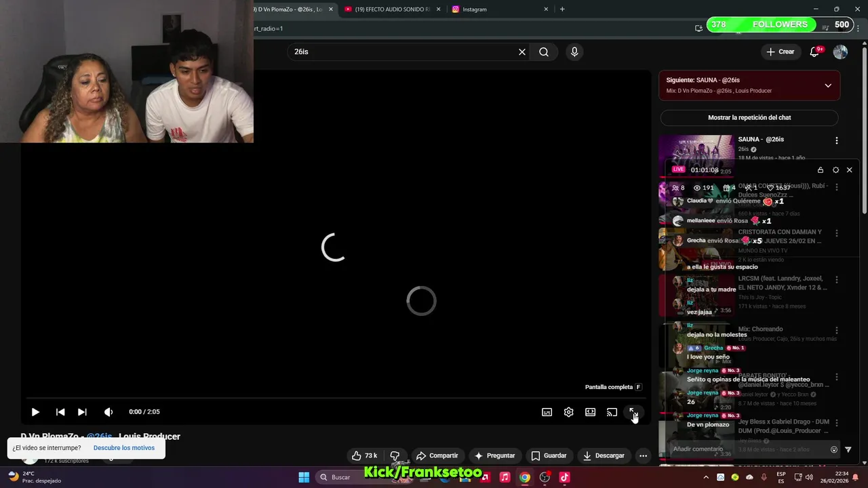Open options for DUM DUM video
Viewport: 868px width, 488px height.
(836, 422)
